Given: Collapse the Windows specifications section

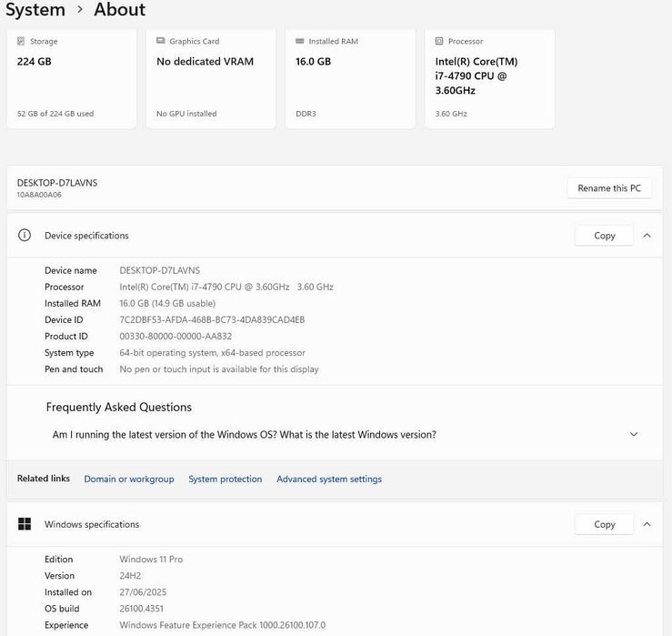Looking at the screenshot, I should [x=647, y=525].
